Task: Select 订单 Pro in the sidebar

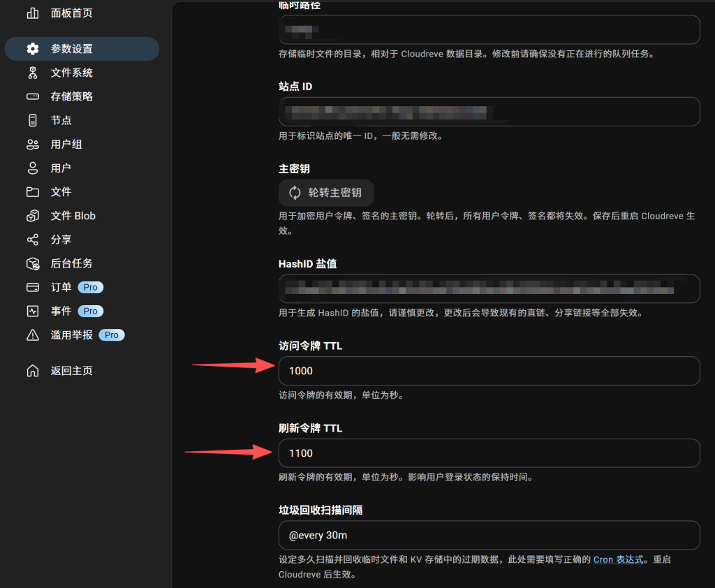Action: pos(61,287)
